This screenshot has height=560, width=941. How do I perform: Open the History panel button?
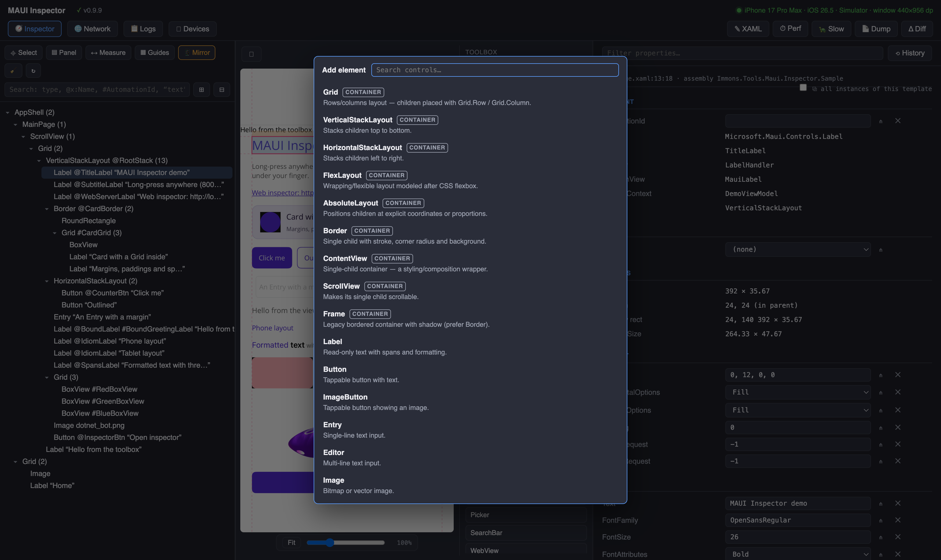coord(910,53)
